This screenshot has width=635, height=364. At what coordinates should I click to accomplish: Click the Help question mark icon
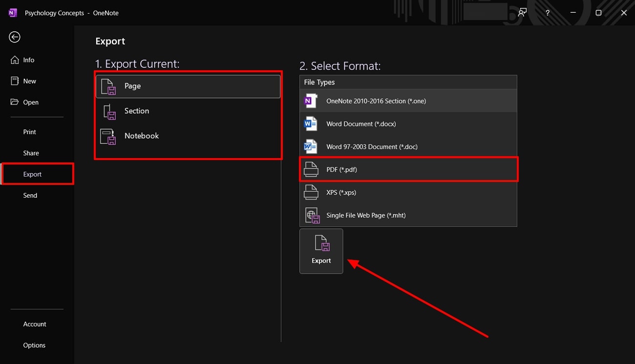pos(548,13)
